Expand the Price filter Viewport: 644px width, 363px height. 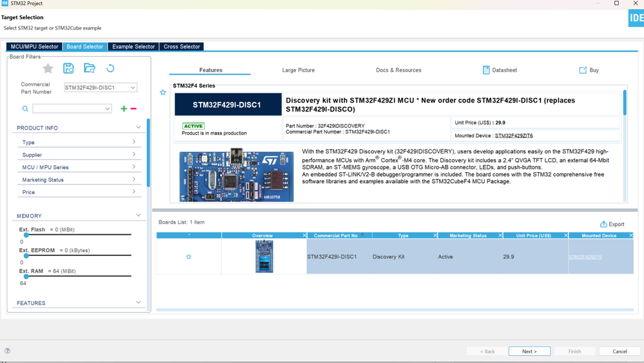134,191
